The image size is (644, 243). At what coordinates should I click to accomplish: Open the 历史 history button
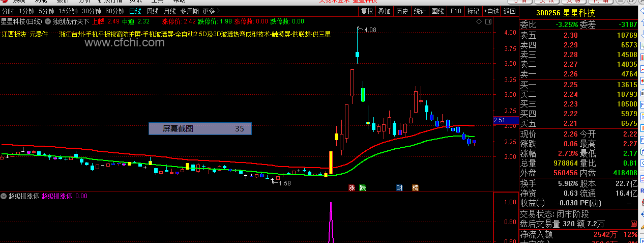pyautogui.click(x=402, y=11)
